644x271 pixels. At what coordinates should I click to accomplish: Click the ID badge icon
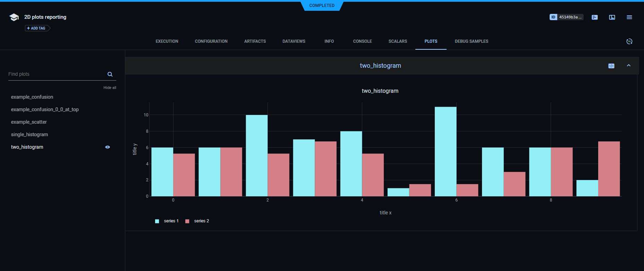[553, 17]
